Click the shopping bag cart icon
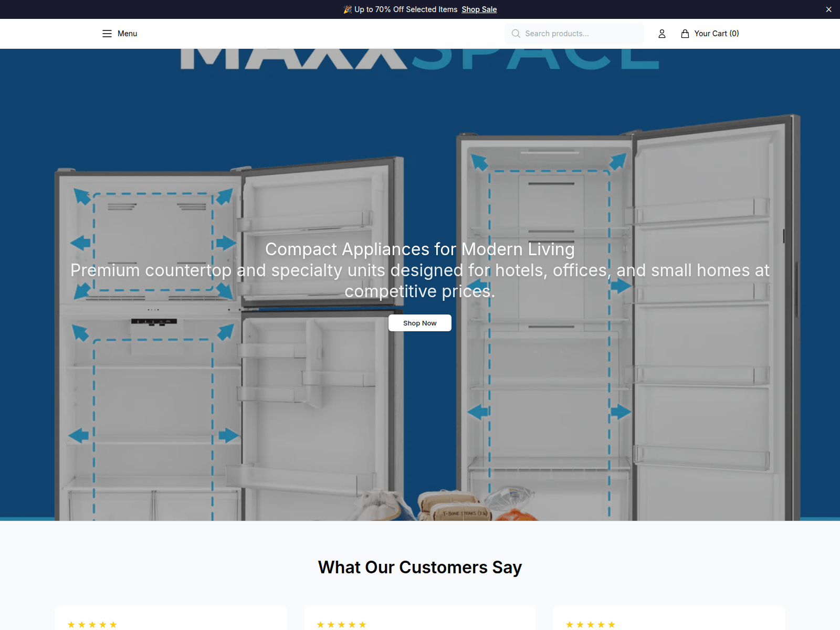840x630 pixels. (x=685, y=34)
